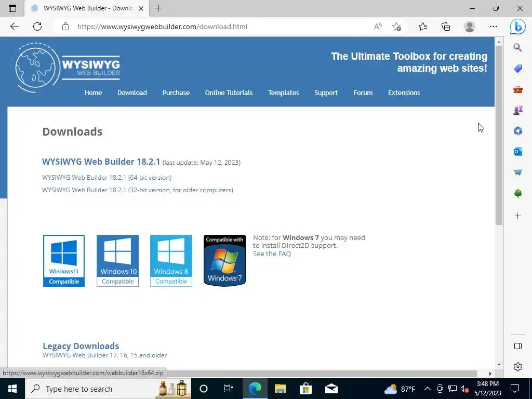The width and height of the screenshot is (532, 399).
Task: Open the See the FAQ link
Action: tap(272, 254)
